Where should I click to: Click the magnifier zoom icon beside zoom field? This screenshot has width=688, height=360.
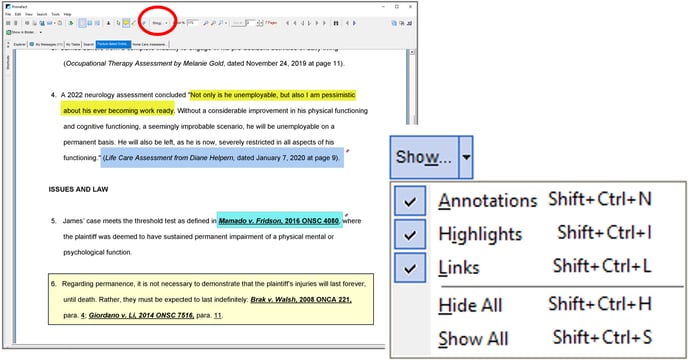[205, 23]
